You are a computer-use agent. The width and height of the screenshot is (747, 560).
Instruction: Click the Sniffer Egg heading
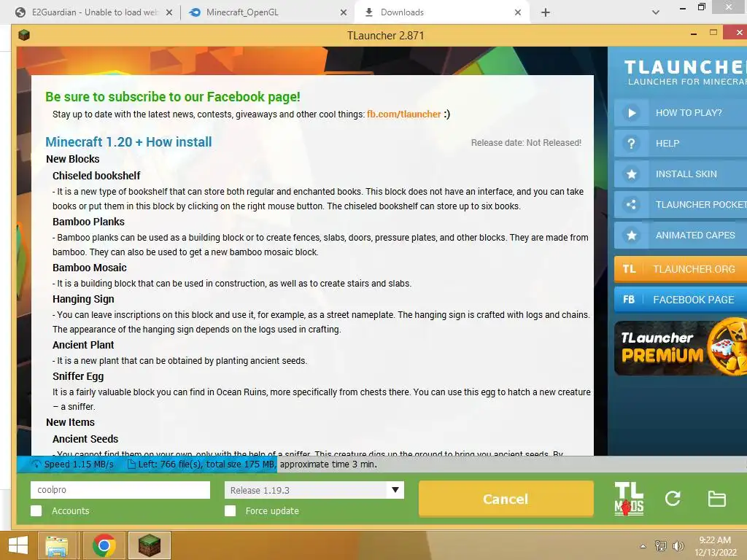pos(78,376)
